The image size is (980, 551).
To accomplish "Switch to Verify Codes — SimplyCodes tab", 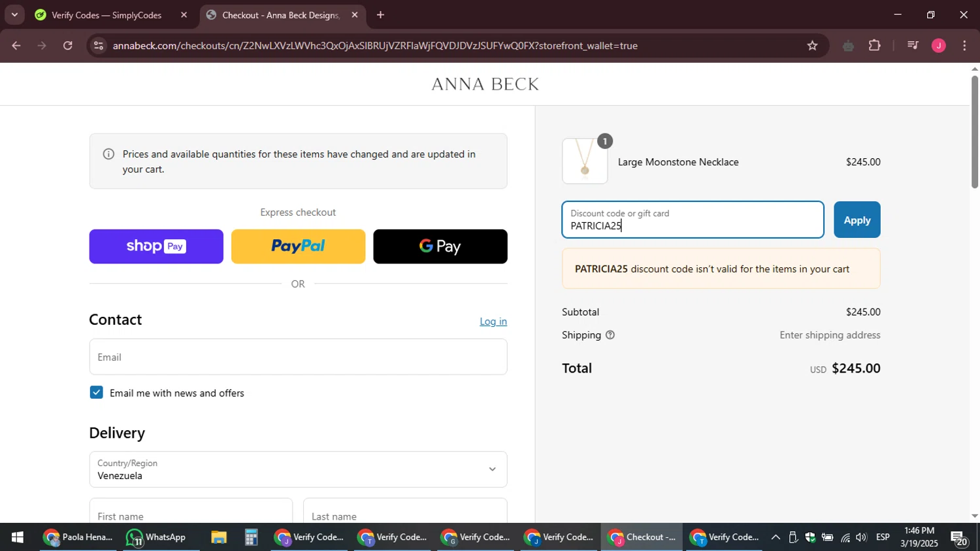I will 106,15.
